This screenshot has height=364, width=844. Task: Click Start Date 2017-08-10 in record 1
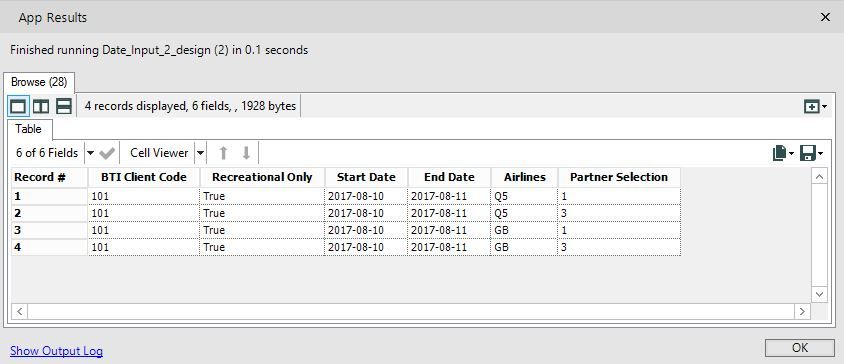coord(367,197)
